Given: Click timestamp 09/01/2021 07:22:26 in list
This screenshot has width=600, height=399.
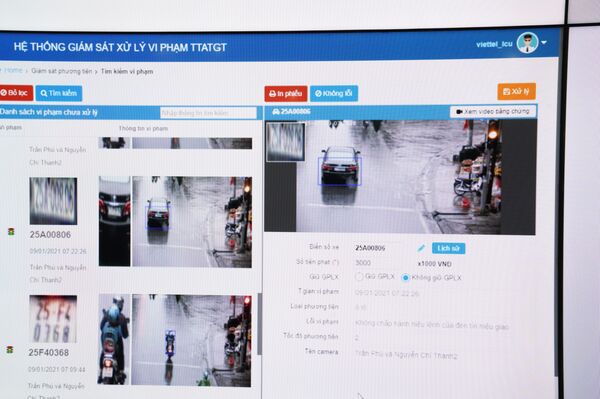Looking at the screenshot, I should pos(58,251).
